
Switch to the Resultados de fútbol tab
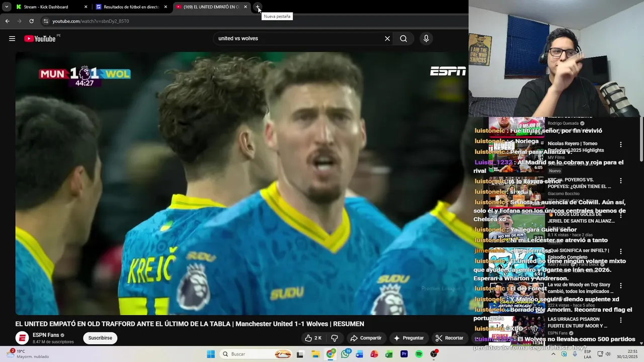[131, 7]
